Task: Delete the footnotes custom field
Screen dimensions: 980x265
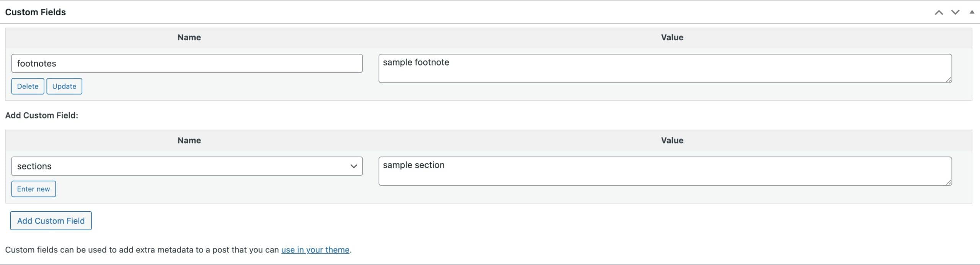Action: coord(28,86)
